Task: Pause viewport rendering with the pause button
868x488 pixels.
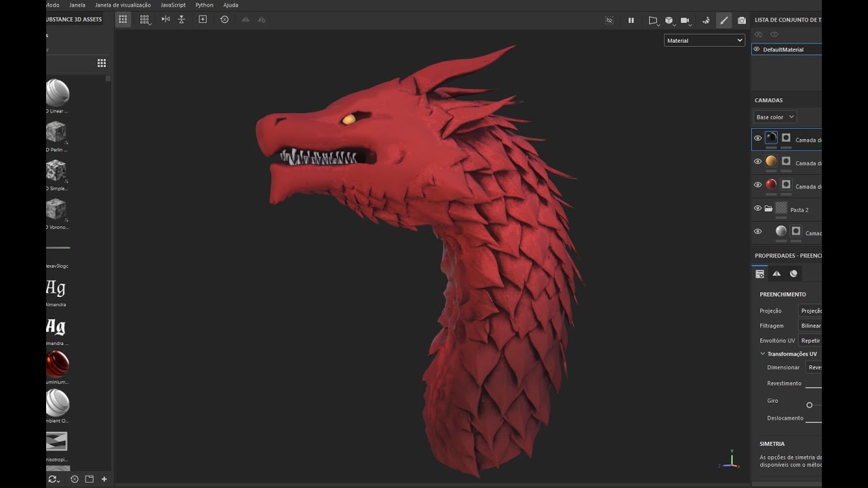Action: 631,20
